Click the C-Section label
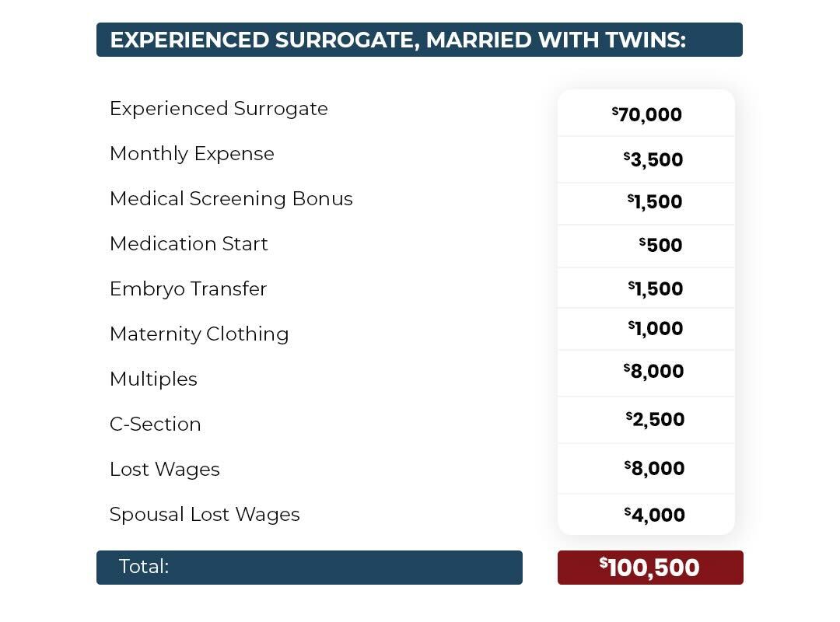This screenshot has width=840, height=622. click(x=156, y=425)
